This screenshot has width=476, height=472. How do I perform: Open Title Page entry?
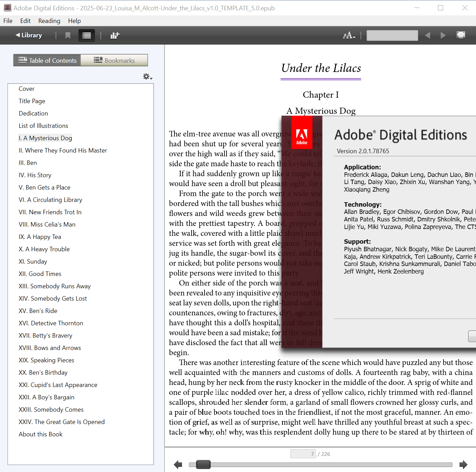click(x=32, y=101)
